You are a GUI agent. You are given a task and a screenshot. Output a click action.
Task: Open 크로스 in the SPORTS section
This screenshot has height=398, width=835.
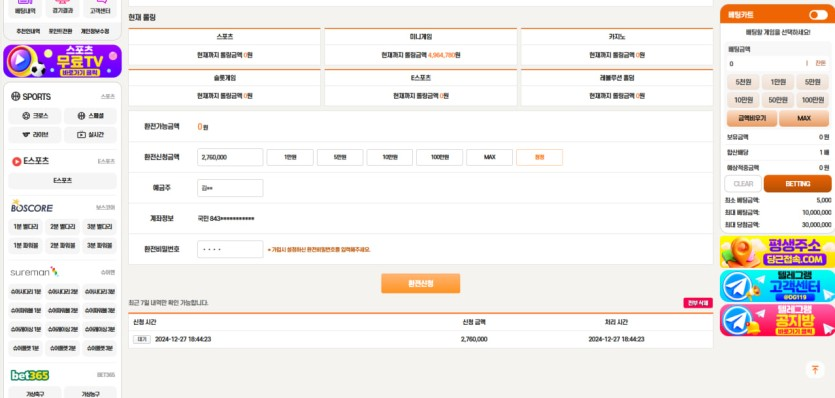tap(35, 116)
